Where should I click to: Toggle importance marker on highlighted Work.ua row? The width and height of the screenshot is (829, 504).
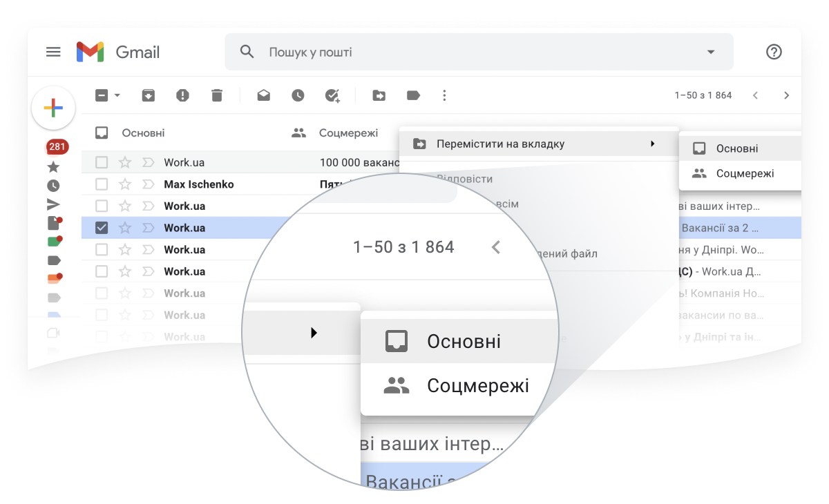pyautogui.click(x=148, y=228)
